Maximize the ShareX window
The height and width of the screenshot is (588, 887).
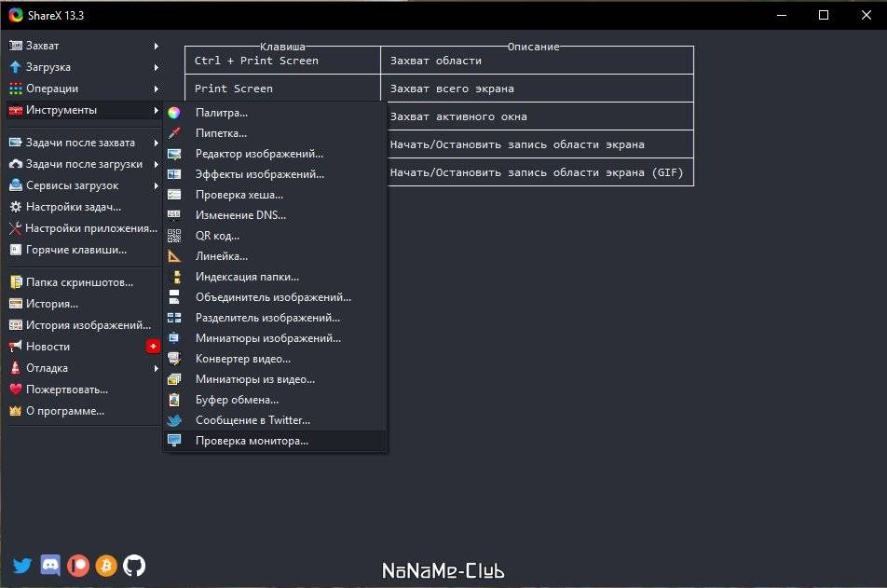[824, 15]
